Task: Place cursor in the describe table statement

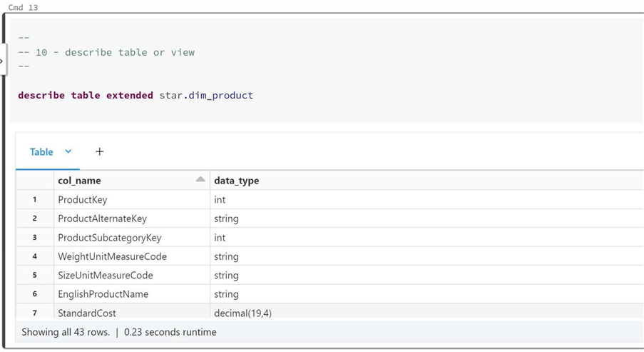Action: tap(136, 95)
